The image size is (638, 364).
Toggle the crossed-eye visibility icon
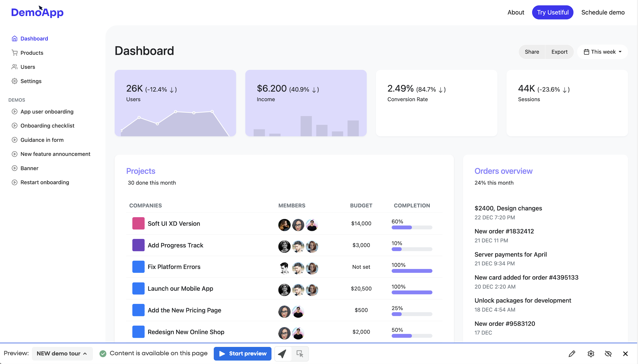[608, 354]
